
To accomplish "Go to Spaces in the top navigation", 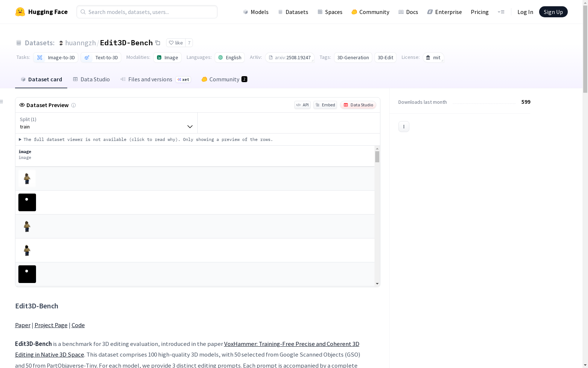I will click(330, 12).
